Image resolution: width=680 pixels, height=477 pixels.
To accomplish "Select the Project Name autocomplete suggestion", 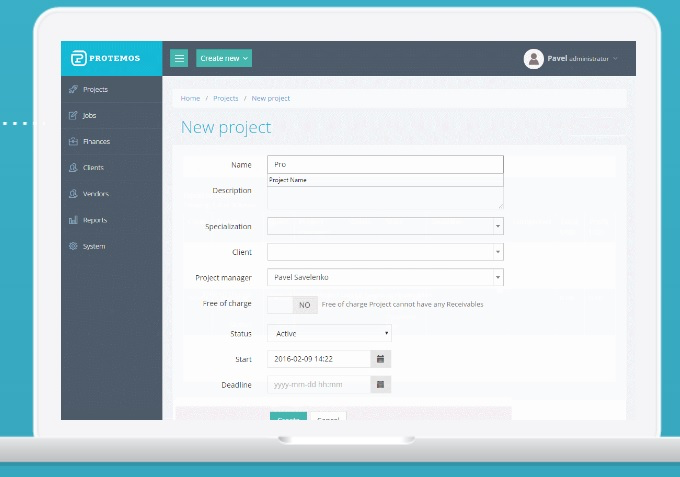I will click(385, 180).
